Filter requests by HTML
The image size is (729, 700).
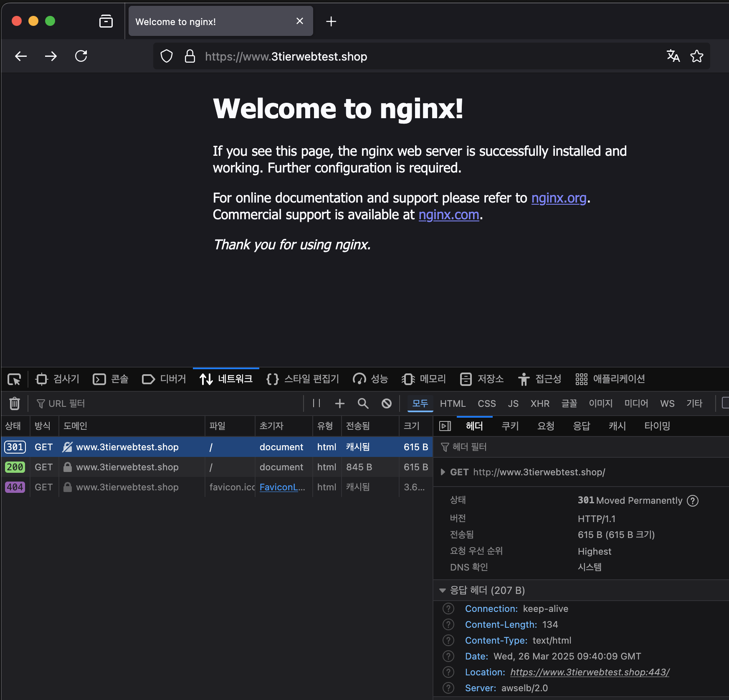(453, 403)
